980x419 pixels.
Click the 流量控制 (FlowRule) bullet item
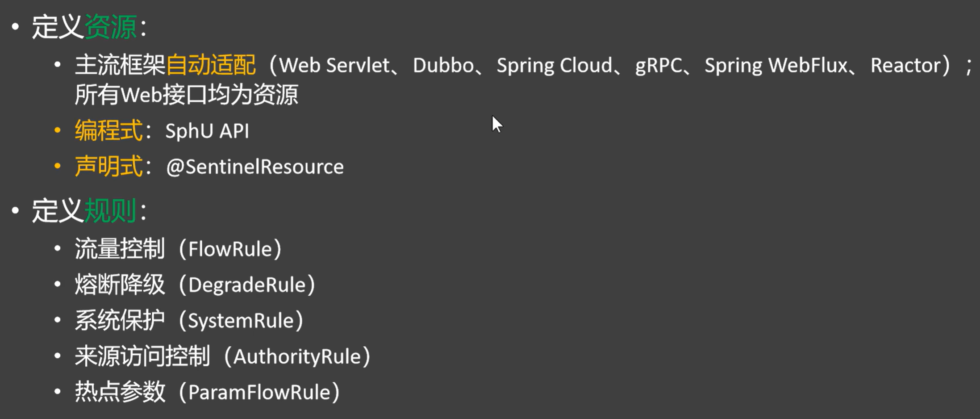179,249
